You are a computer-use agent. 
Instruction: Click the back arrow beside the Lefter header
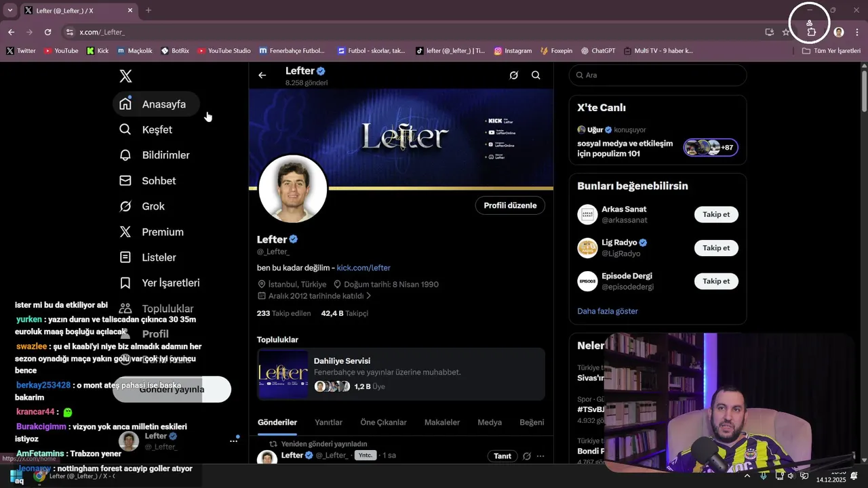click(262, 75)
